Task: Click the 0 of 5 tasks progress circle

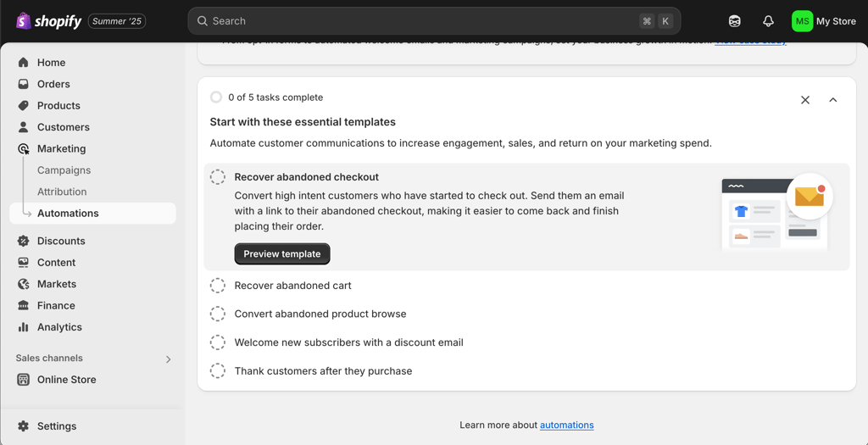Action: 216,97
